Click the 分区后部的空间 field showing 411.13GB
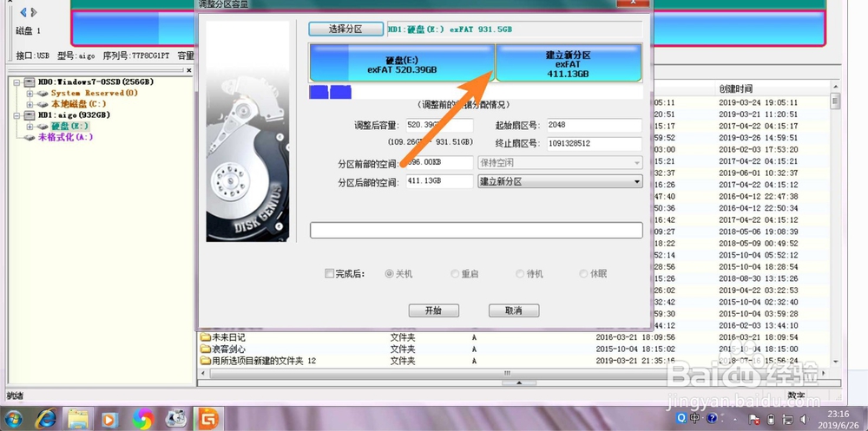Viewport: 868px width, 431px height. 439,181
